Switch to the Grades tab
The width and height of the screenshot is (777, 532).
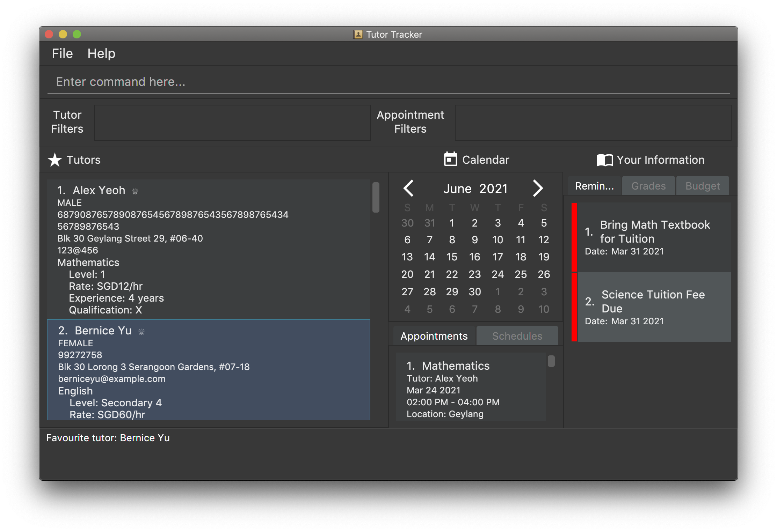648,186
